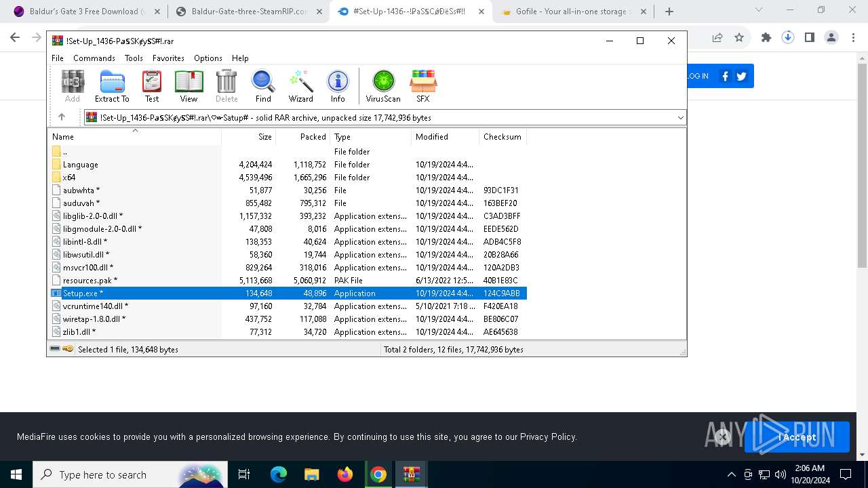
Task: Open Task View in taskbar
Action: [x=244, y=474]
